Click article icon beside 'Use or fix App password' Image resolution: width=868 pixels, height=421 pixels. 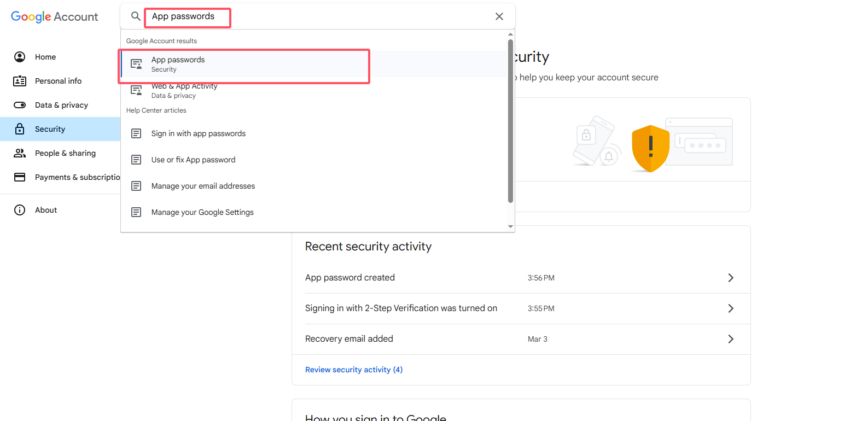click(136, 160)
